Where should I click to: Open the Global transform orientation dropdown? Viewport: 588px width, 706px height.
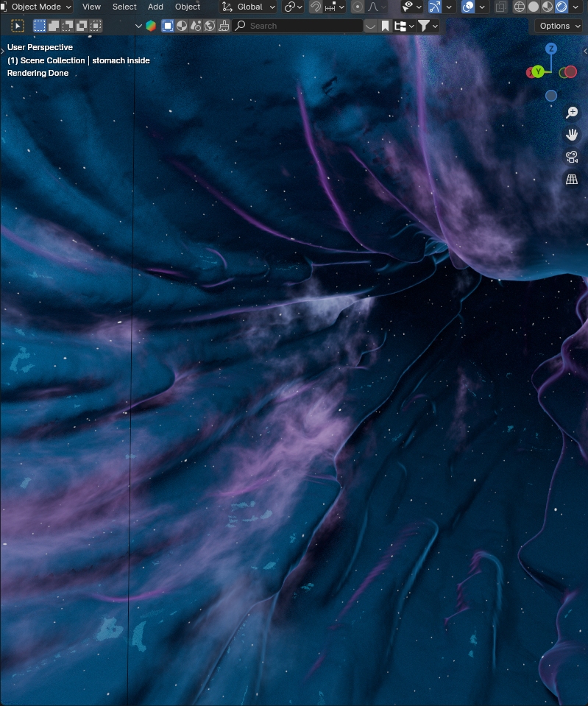pos(249,7)
